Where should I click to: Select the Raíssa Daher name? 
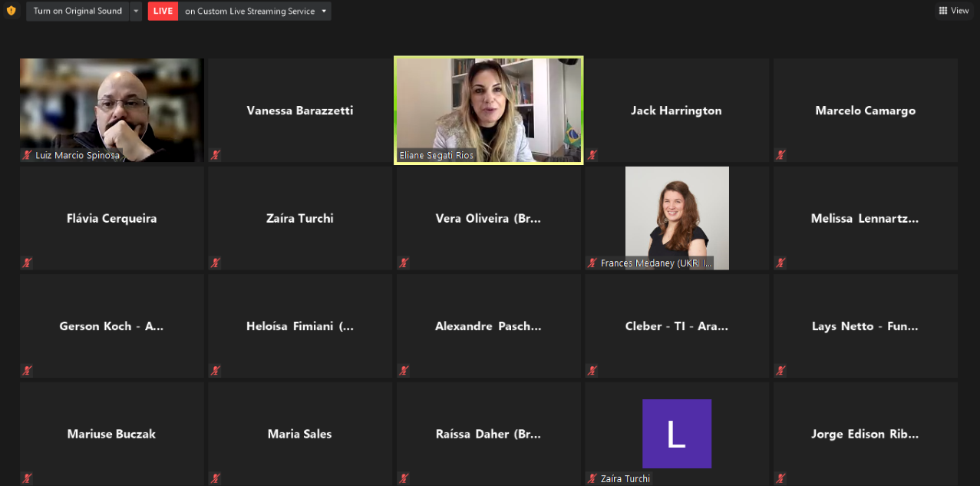coord(489,434)
